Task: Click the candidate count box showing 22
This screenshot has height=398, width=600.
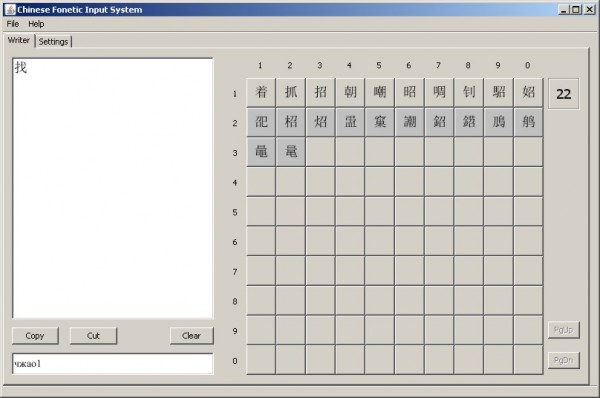Action: 563,94
